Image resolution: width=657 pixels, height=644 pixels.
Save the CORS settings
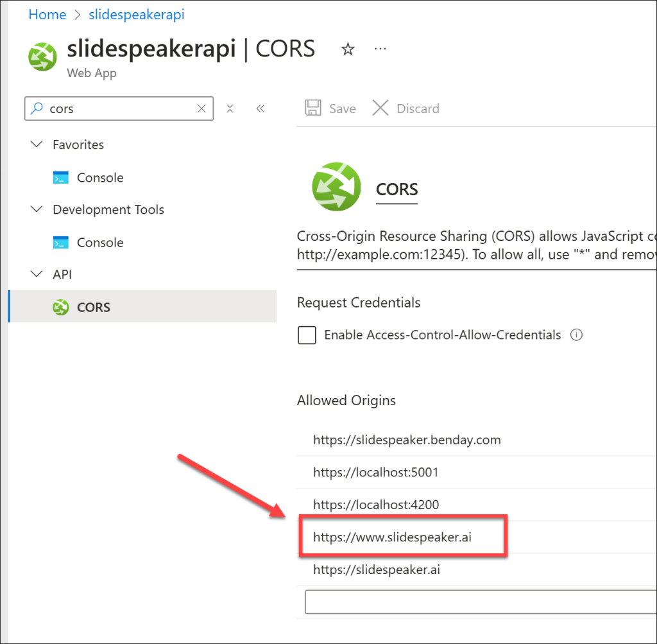[330, 108]
